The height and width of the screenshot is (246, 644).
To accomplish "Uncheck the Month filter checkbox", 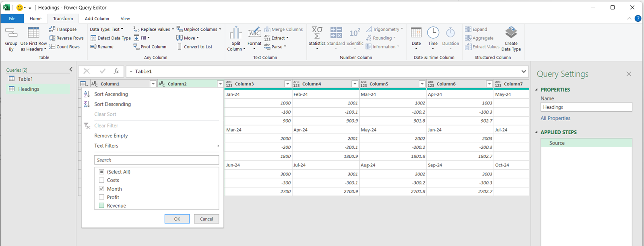I will (x=101, y=189).
